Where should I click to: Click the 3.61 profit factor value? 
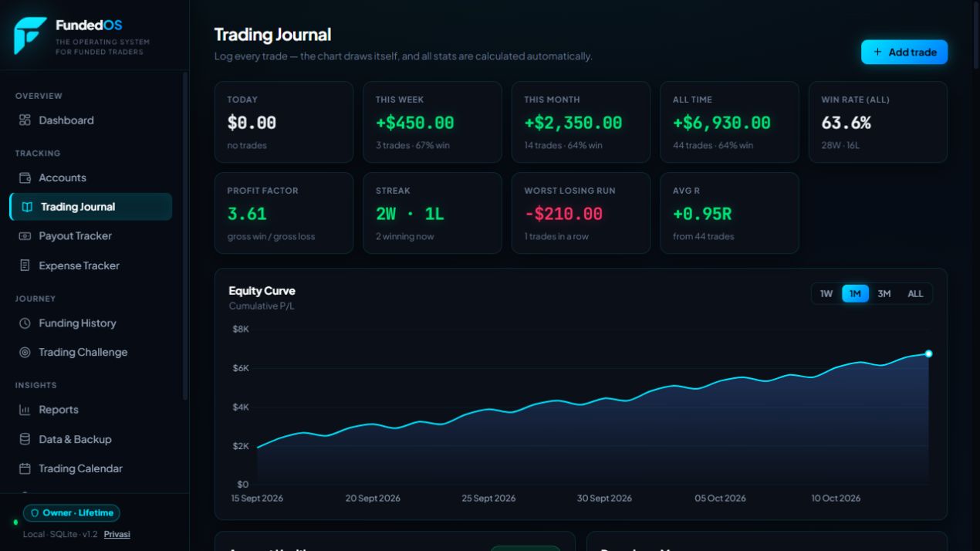point(247,214)
